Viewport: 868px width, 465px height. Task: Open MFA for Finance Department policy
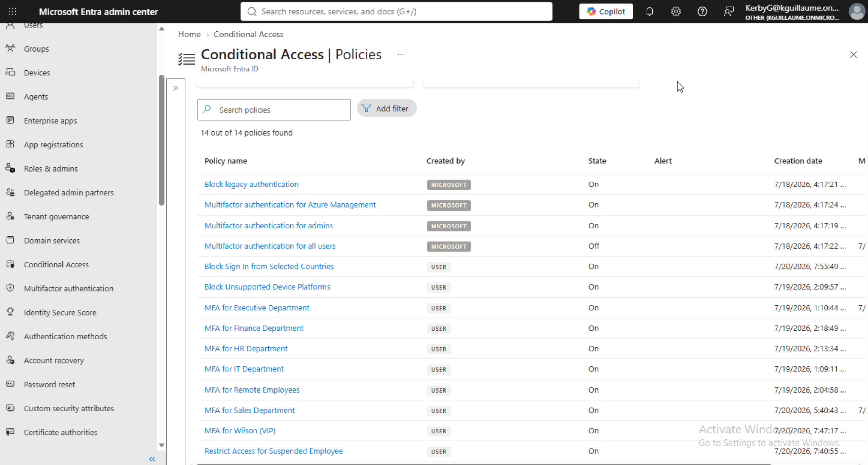(254, 328)
